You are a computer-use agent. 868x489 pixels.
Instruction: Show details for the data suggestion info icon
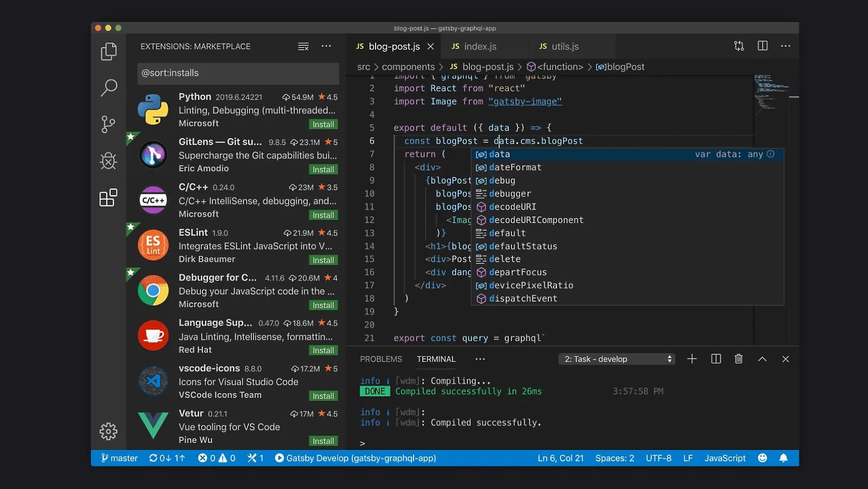(x=771, y=154)
